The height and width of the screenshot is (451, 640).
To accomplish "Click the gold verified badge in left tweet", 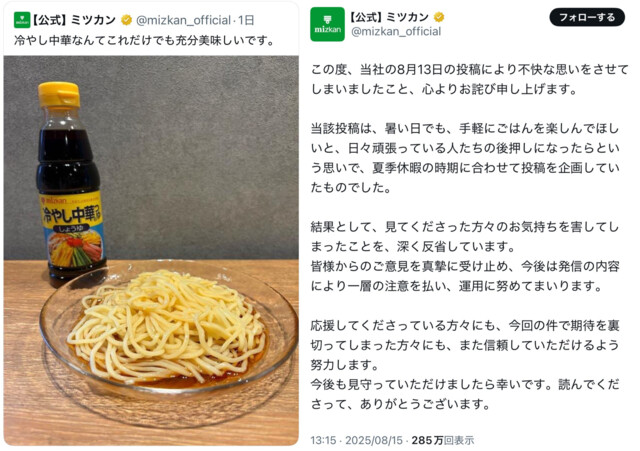I will [x=127, y=20].
